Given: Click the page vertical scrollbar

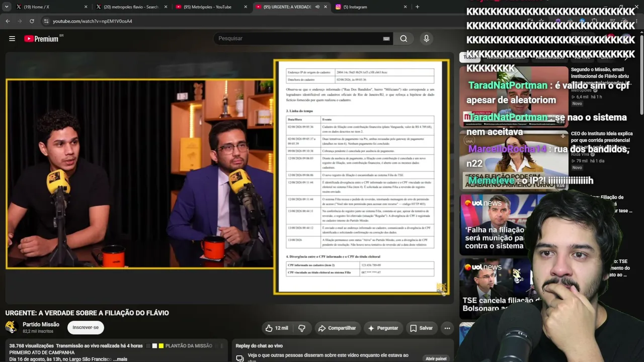Looking at the screenshot, I should pos(641,75).
